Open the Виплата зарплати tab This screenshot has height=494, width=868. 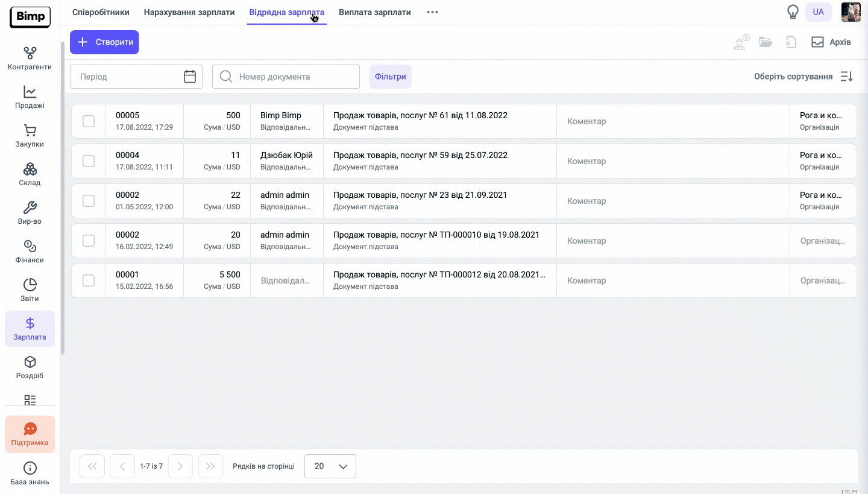375,12
